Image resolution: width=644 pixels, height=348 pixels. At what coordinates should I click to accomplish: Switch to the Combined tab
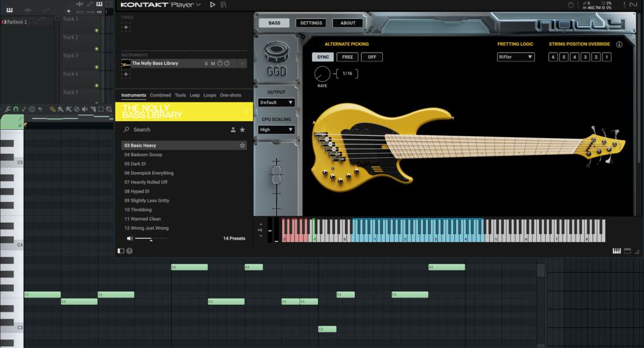tap(160, 95)
